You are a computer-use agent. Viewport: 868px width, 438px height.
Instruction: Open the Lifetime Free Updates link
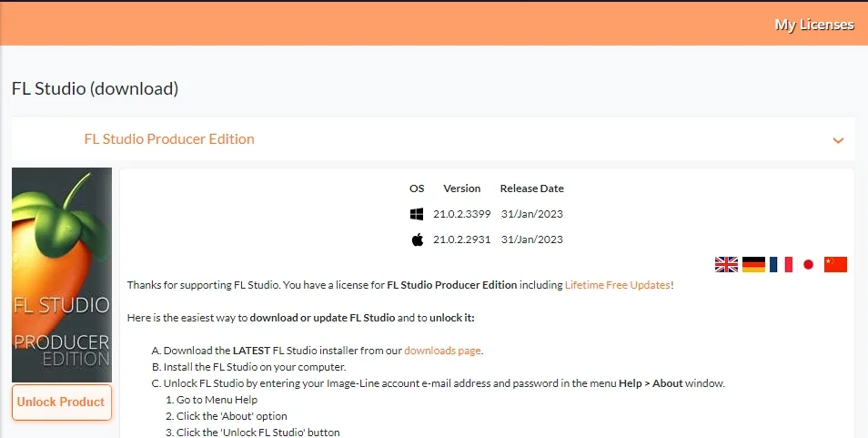coord(617,285)
